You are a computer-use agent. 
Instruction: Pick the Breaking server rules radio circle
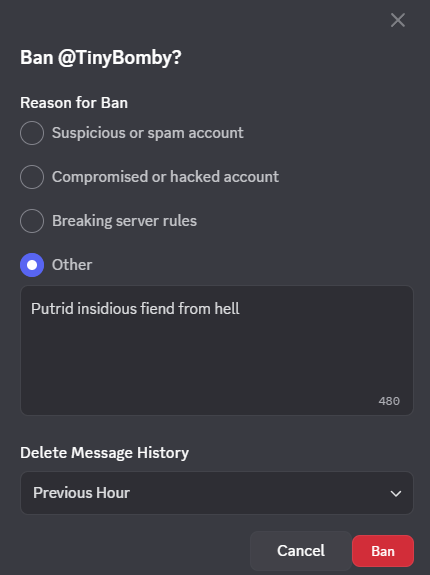coord(32,221)
